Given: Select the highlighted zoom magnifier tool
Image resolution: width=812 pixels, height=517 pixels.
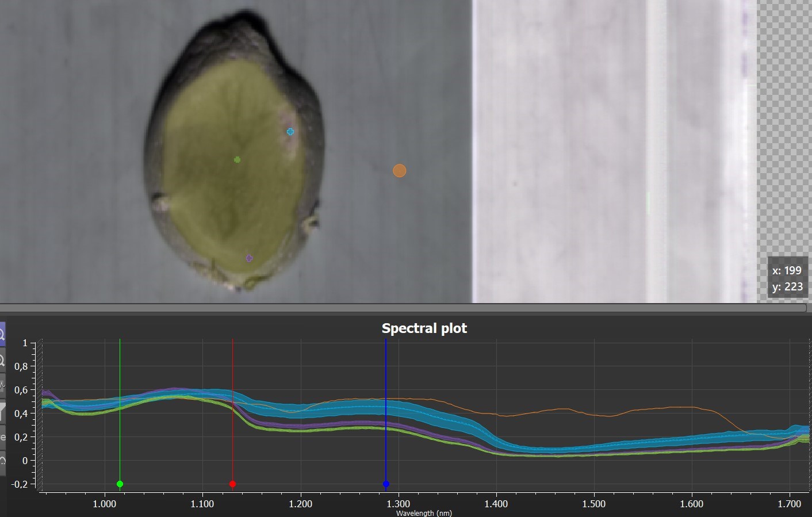Looking at the screenshot, I should (2, 334).
